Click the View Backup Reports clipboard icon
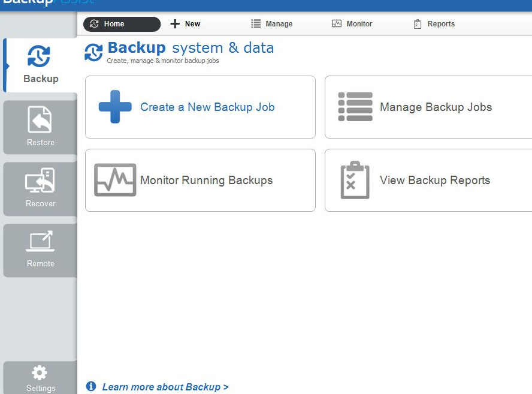 (x=355, y=180)
